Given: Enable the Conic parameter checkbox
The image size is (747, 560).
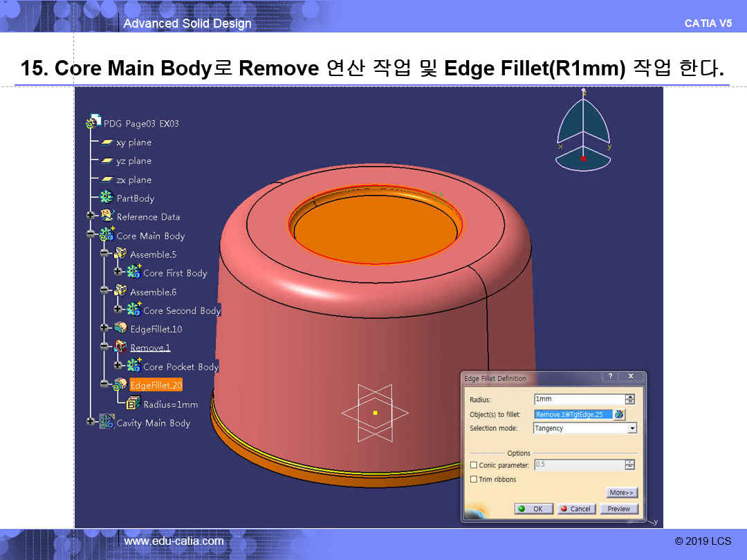Looking at the screenshot, I should [x=474, y=465].
